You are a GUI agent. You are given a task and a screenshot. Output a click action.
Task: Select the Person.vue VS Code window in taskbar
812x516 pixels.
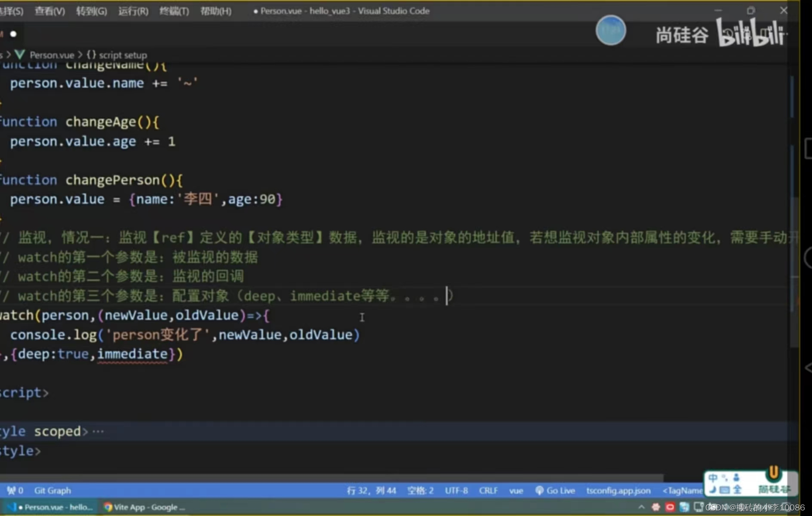[47, 507]
